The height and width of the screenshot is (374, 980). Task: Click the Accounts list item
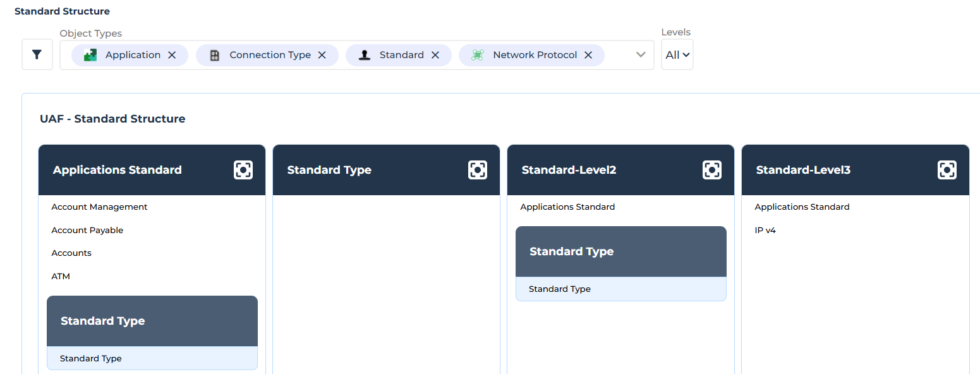[x=71, y=253]
